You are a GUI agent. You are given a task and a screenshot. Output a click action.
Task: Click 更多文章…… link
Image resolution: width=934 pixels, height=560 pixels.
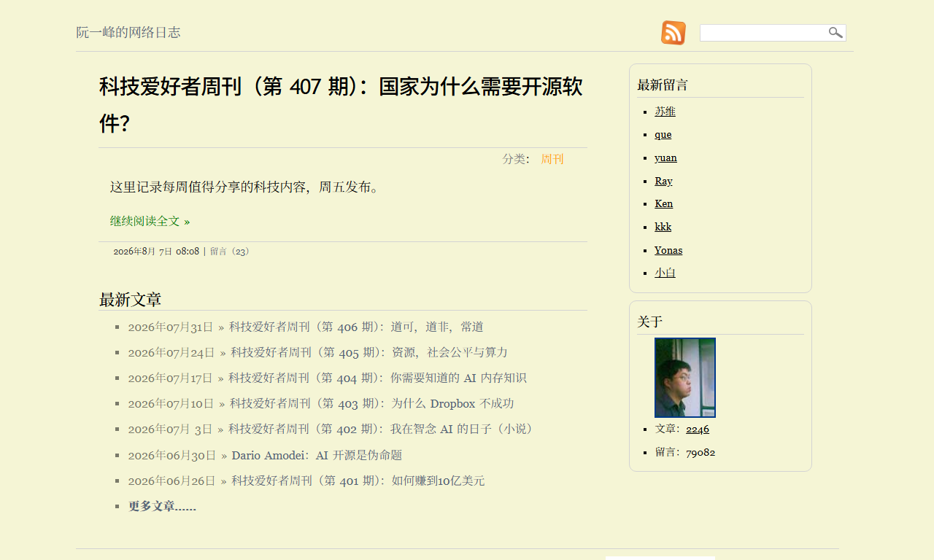pos(162,506)
